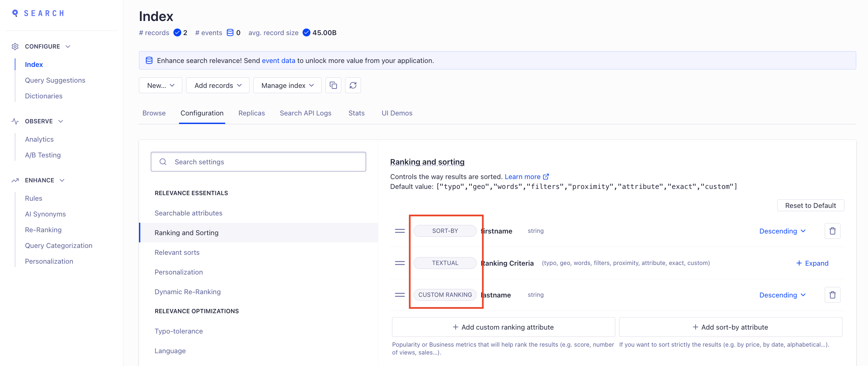Click the refresh index icon button
Image resolution: width=868 pixels, height=366 pixels.
352,85
